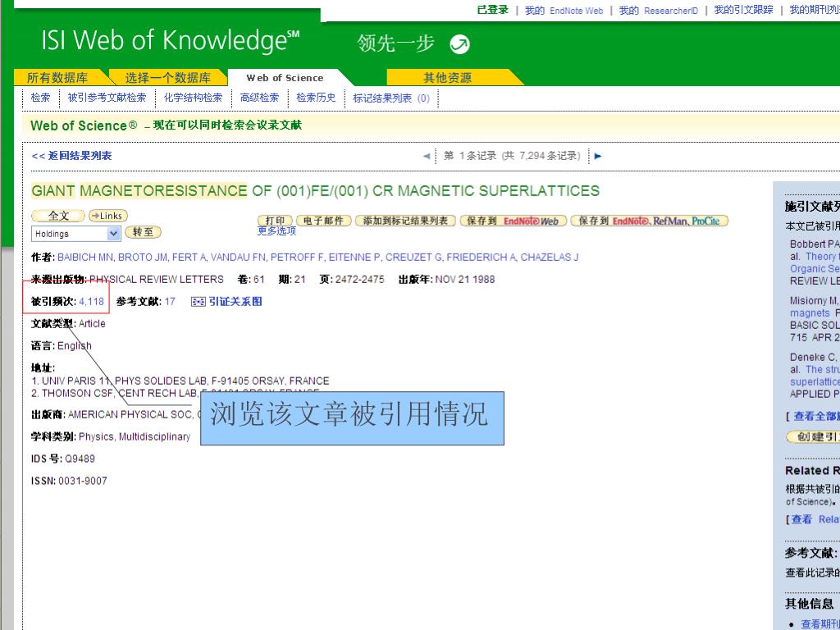
Task: Go to next record arrow
Action: pos(598,157)
